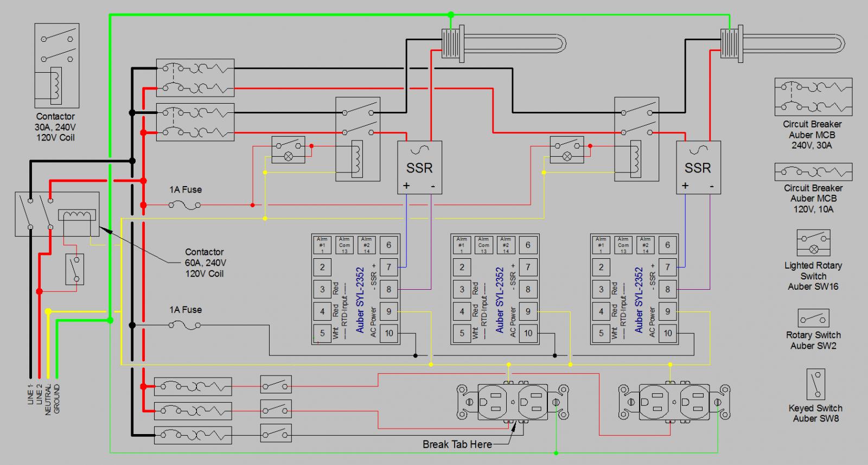Select the right duplex outlet
Screen dimensions: 868x465
click(674, 402)
